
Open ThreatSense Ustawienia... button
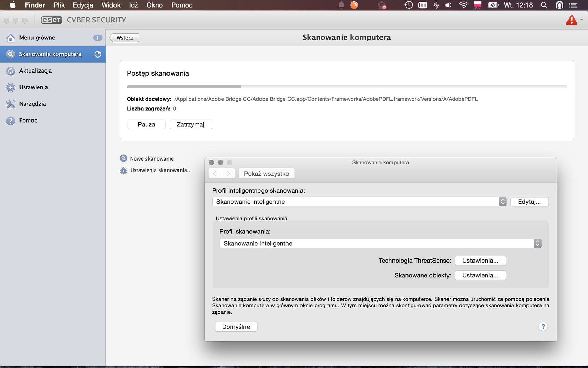click(480, 261)
